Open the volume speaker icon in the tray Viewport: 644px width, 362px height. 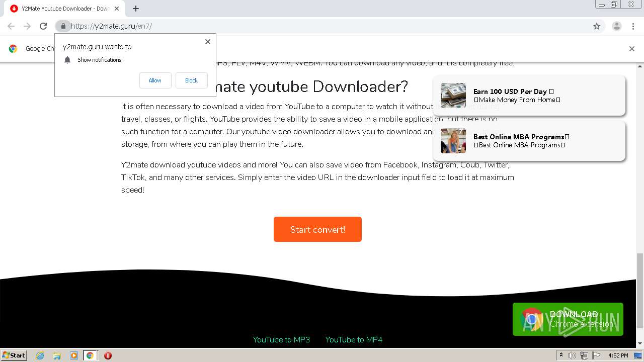pyautogui.click(x=572, y=355)
